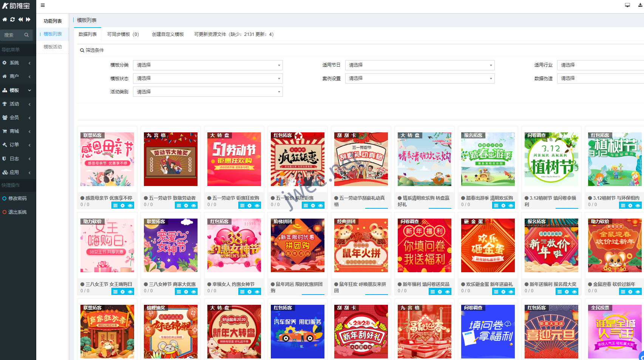Open gear settings for 3.12植树节 与环保相约
This screenshot has height=360, width=644.
point(630,206)
